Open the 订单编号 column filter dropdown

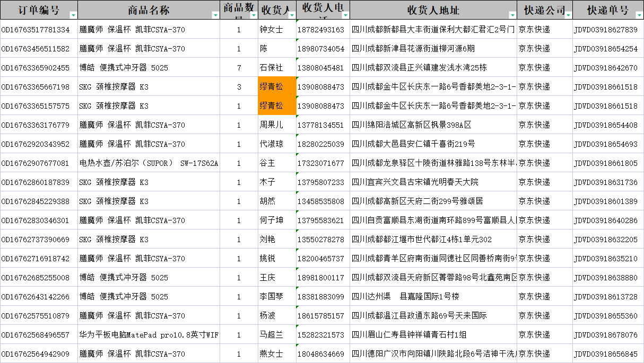click(73, 15)
